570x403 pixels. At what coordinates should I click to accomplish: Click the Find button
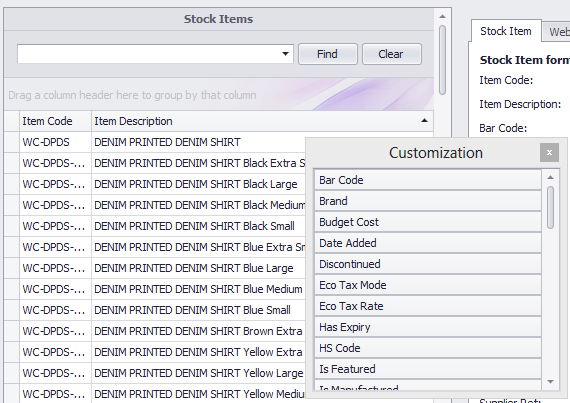coord(328,54)
